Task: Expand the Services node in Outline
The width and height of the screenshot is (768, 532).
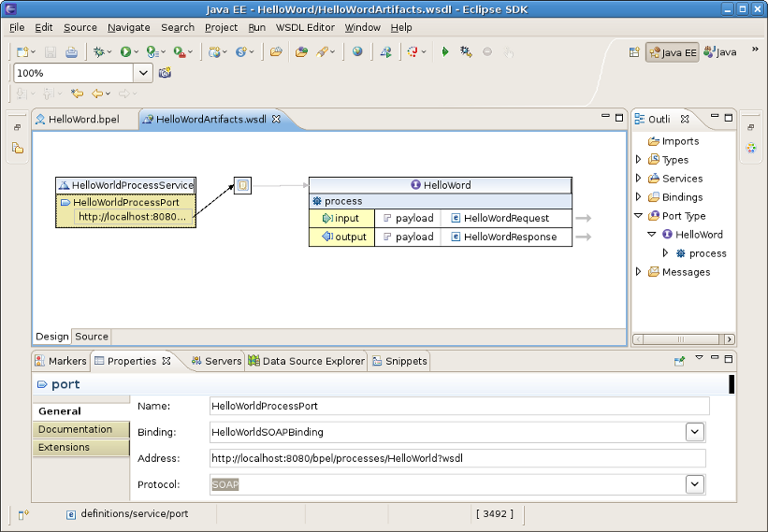Action: [x=638, y=179]
